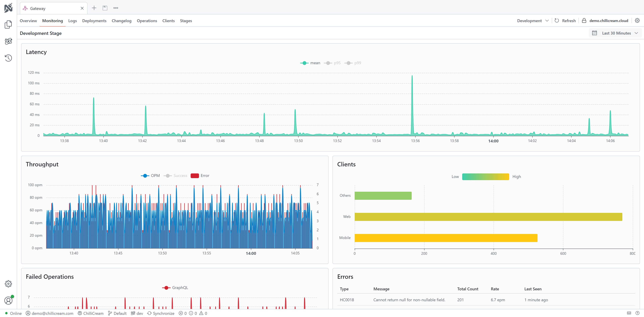This screenshot has width=644, height=317.
Task: Click the demo.chillicream.cloud domain link
Action: [x=608, y=20]
